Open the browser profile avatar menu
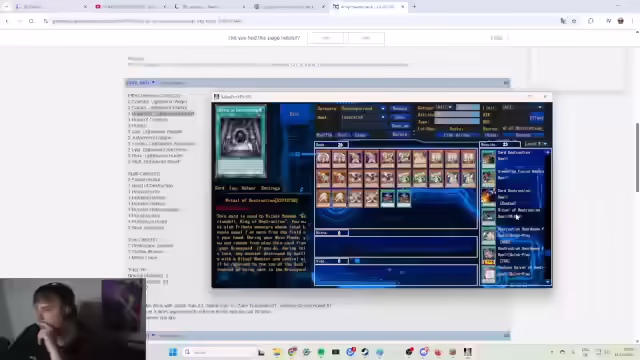Image resolution: width=640 pixels, height=360 pixels. [x=620, y=21]
